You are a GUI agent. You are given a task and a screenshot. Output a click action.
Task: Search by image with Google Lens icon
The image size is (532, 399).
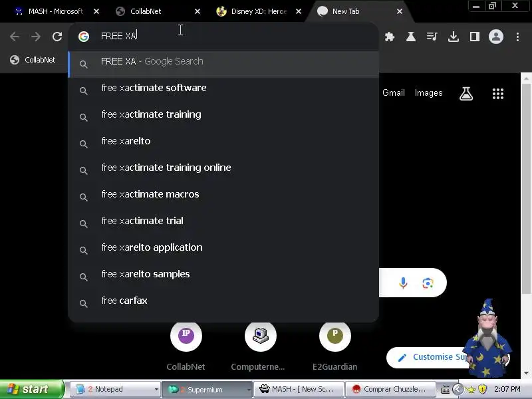pyautogui.click(x=428, y=283)
